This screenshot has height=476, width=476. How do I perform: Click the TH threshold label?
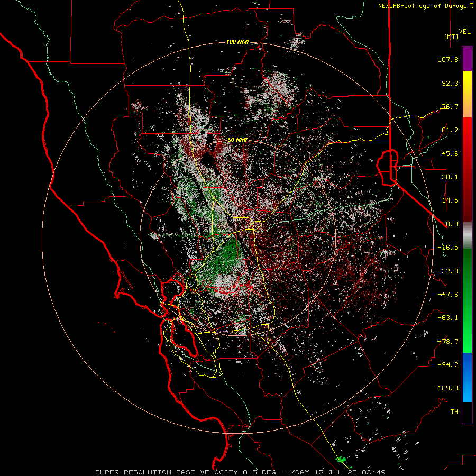[x=454, y=412]
